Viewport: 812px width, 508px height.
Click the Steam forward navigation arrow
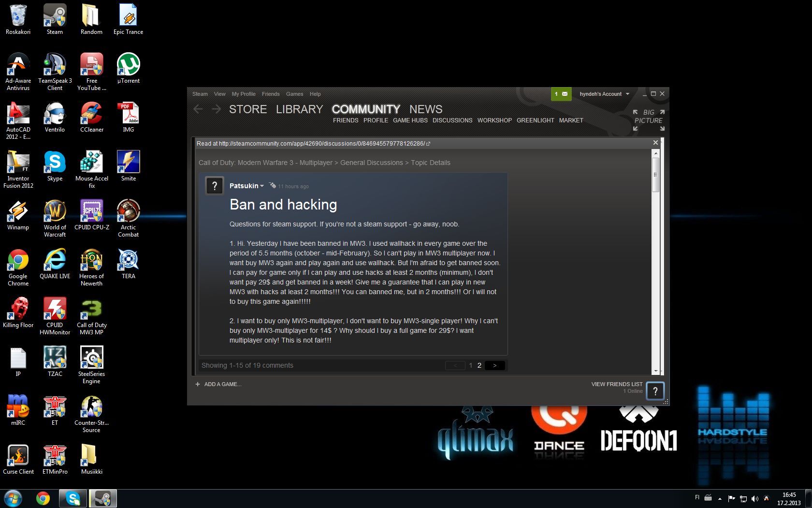(216, 109)
